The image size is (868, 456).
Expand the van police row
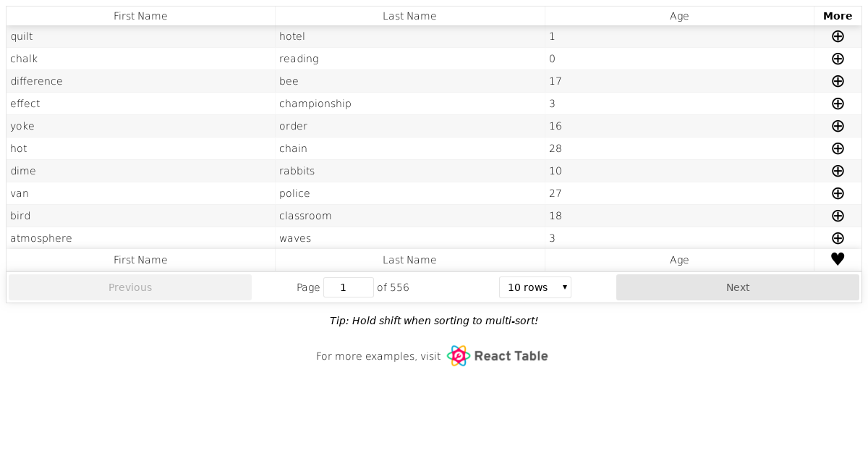838,193
